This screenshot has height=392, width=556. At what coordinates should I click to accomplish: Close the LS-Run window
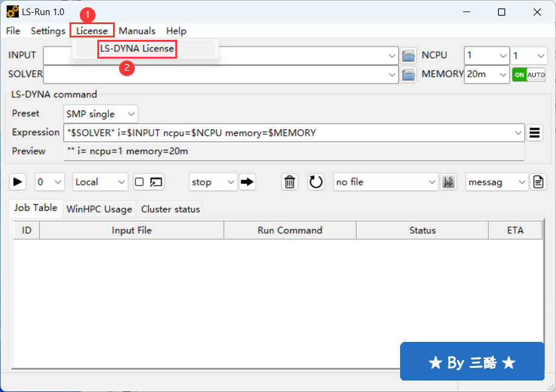point(537,12)
